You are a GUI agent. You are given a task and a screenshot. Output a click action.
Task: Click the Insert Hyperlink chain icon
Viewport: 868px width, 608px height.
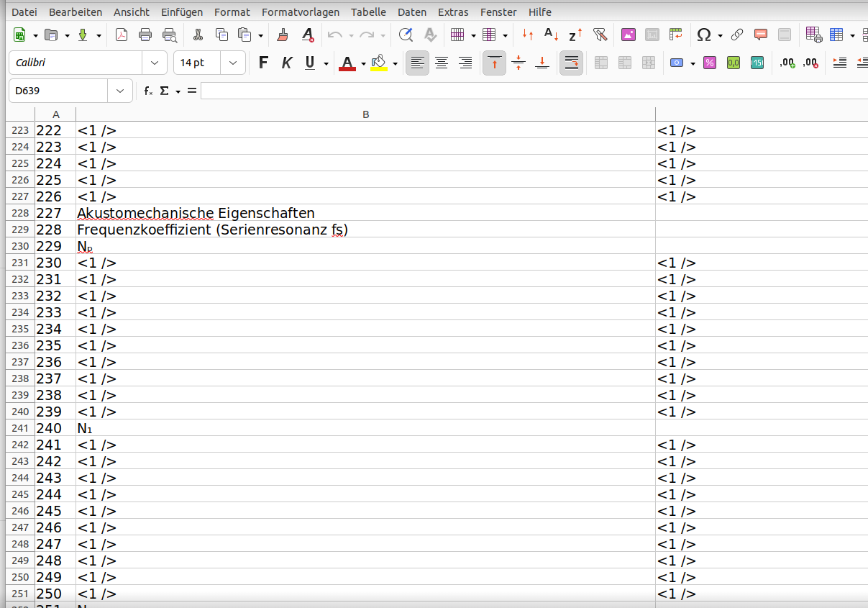pos(737,35)
